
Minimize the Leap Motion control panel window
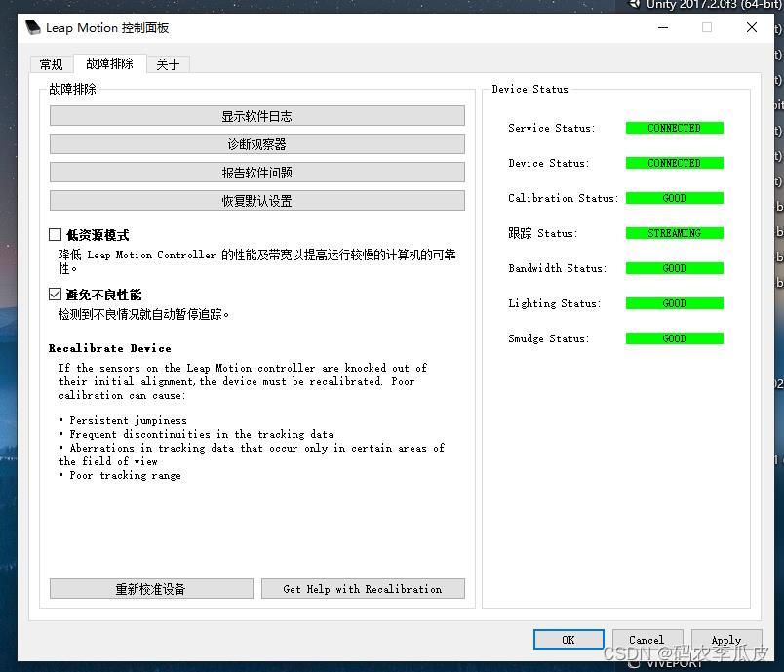tap(663, 27)
